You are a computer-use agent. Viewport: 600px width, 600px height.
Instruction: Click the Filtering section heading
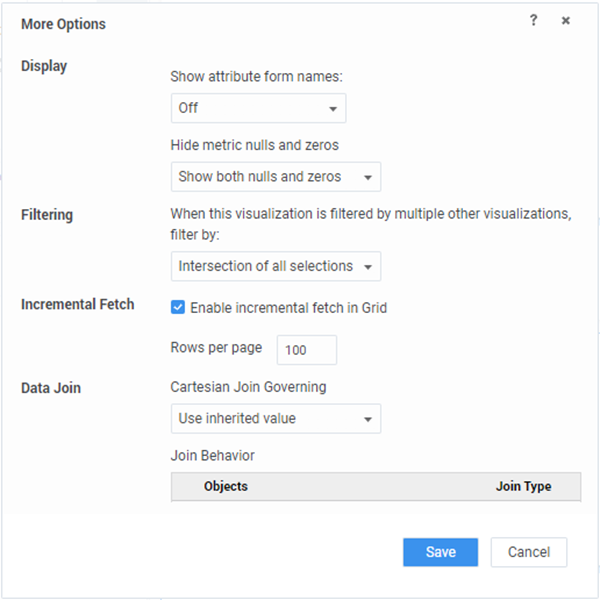click(x=47, y=214)
